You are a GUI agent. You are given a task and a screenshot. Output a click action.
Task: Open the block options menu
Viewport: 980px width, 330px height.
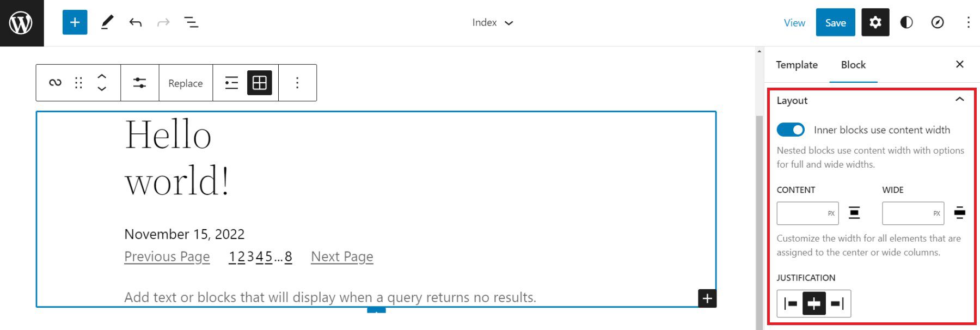(x=297, y=83)
